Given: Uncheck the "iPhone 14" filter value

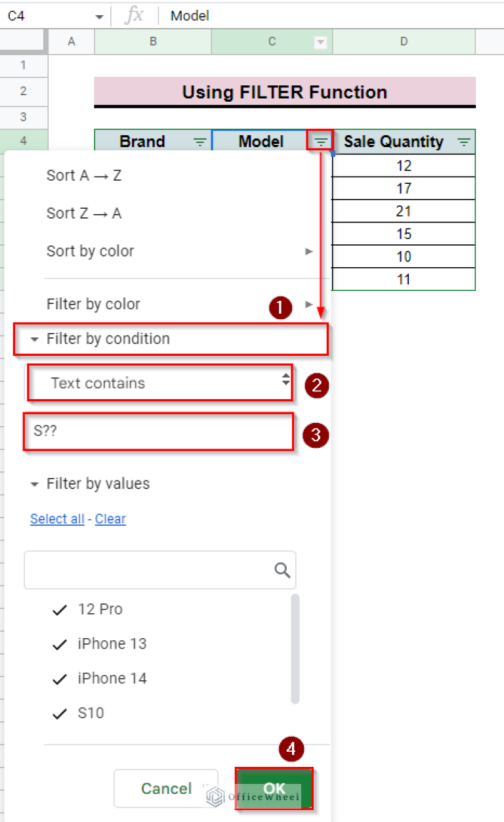Looking at the screenshot, I should click(x=59, y=679).
